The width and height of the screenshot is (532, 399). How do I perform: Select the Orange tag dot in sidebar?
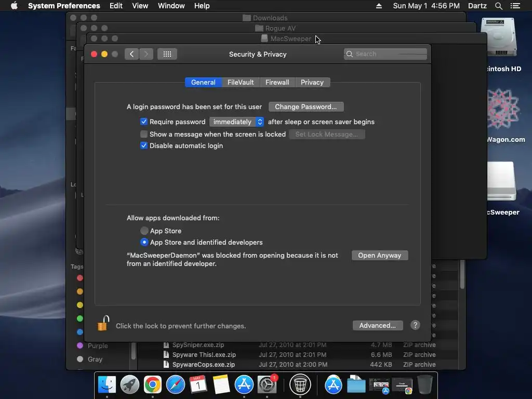point(79,291)
